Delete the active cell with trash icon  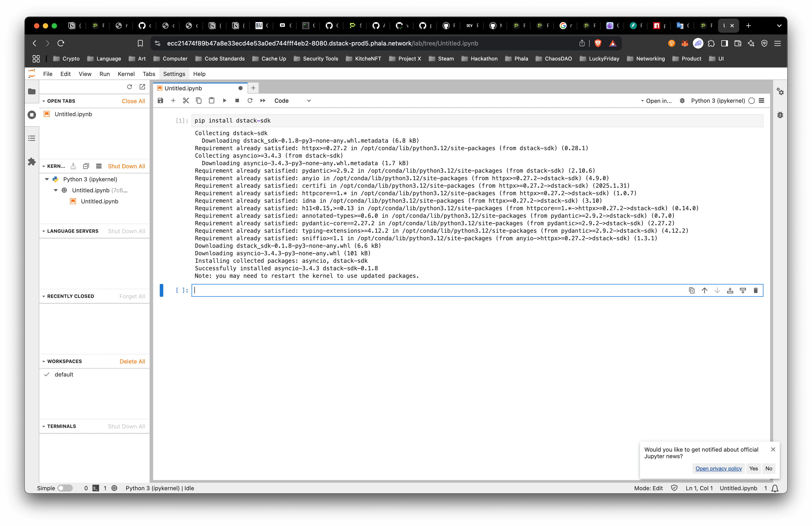click(x=755, y=290)
